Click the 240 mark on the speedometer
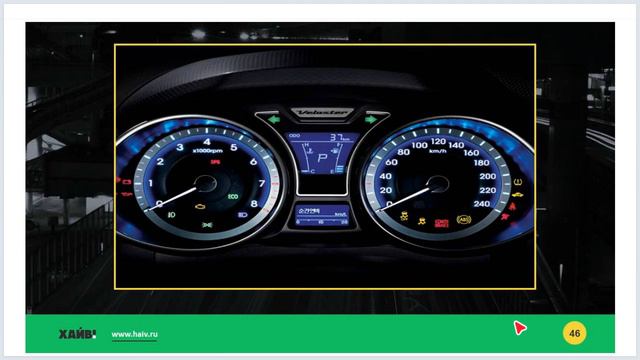This screenshot has height=360, width=640. pos(482,203)
